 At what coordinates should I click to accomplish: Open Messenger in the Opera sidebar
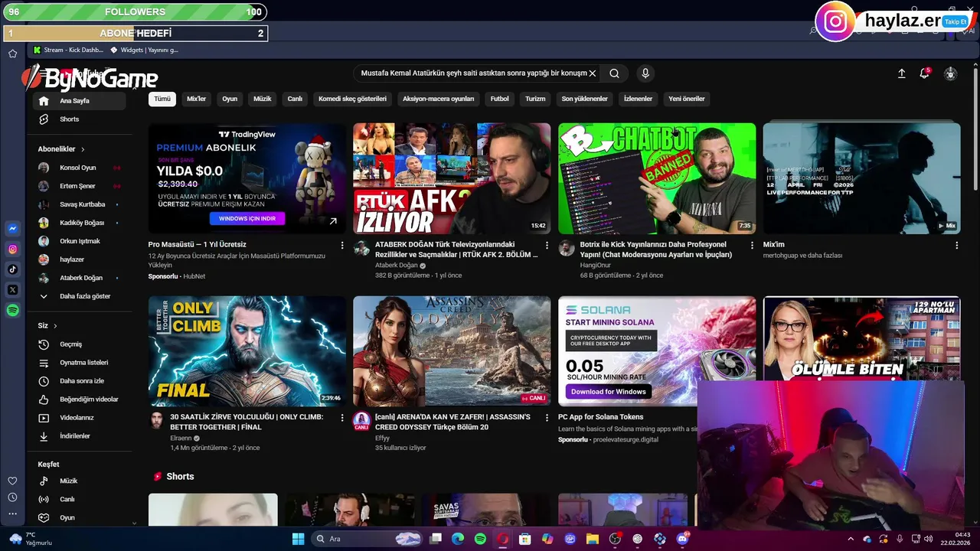(13, 228)
